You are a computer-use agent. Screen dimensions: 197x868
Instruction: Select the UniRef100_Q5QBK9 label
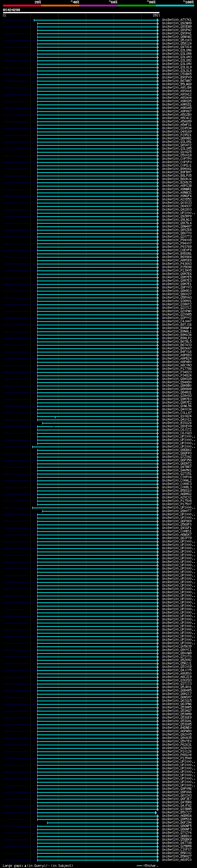176,839
